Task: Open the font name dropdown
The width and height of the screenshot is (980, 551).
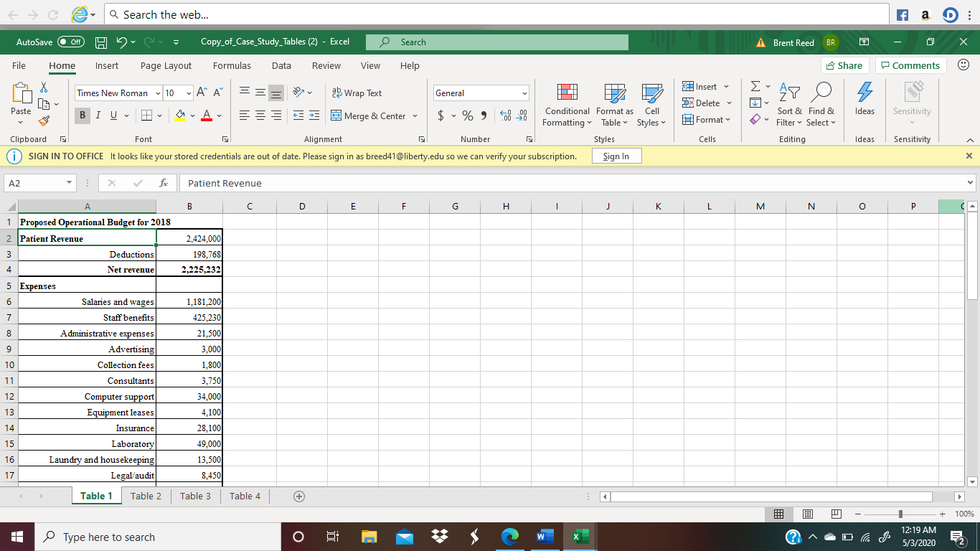Action: [x=159, y=93]
